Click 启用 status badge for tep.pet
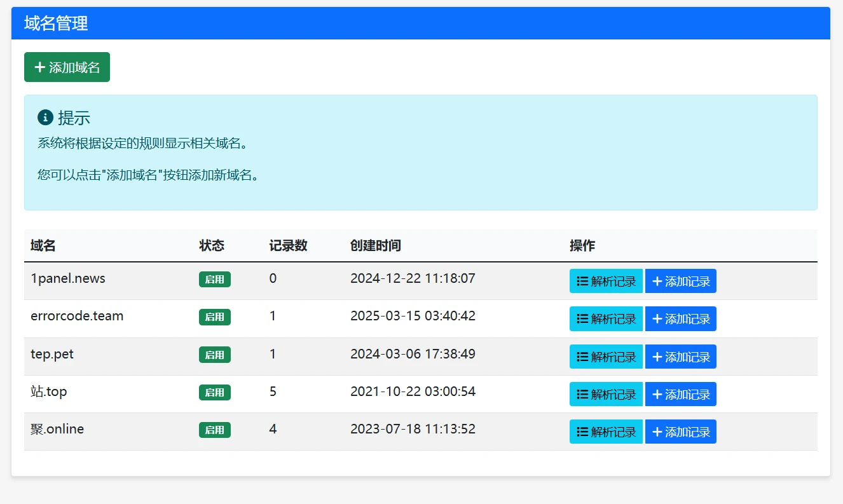Image resolution: width=843 pixels, height=504 pixels. tap(214, 355)
